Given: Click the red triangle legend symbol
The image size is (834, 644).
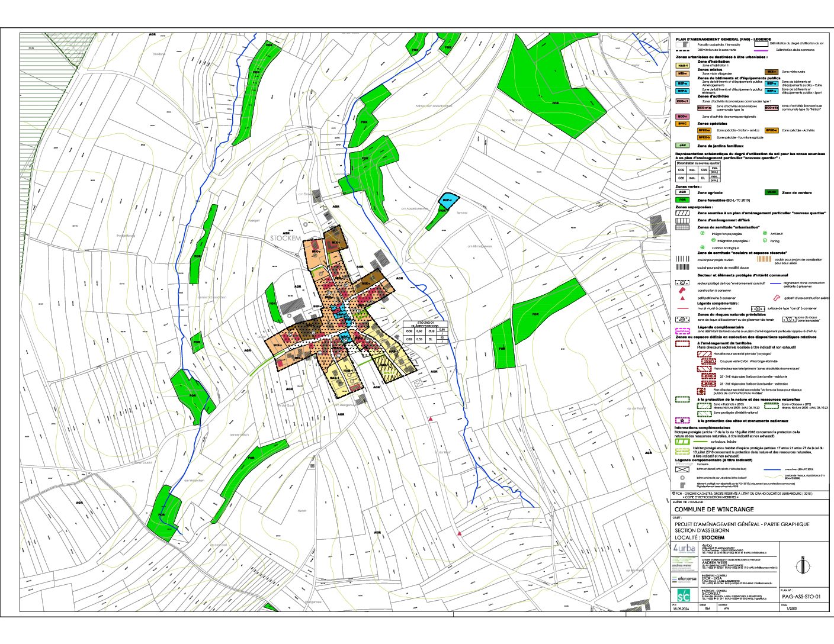Looking at the screenshot, I should [x=682, y=298].
